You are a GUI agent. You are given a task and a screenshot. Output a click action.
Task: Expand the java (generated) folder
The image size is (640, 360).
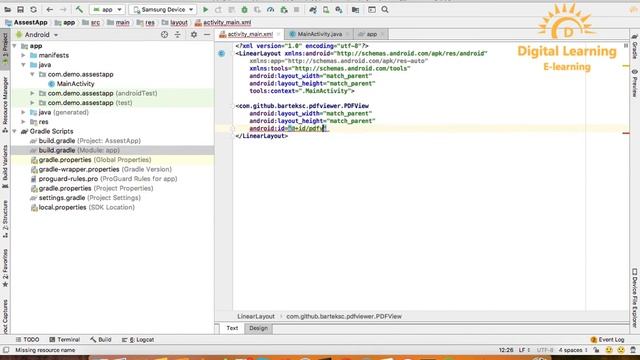point(24,112)
